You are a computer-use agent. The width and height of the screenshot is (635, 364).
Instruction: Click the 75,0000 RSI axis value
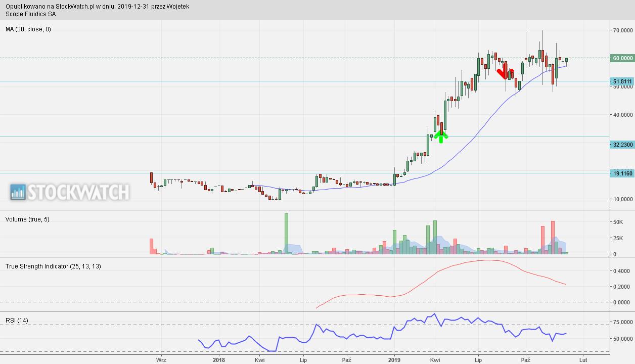pyautogui.click(x=623, y=322)
